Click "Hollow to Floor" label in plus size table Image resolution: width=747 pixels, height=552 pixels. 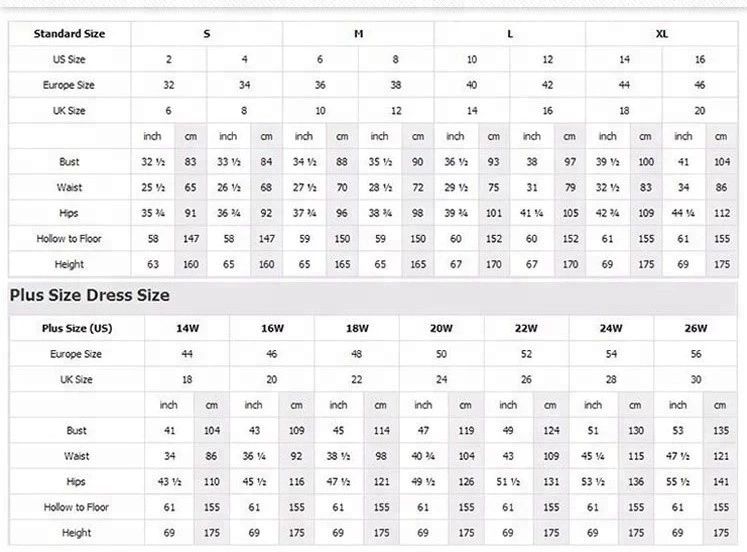point(77,508)
